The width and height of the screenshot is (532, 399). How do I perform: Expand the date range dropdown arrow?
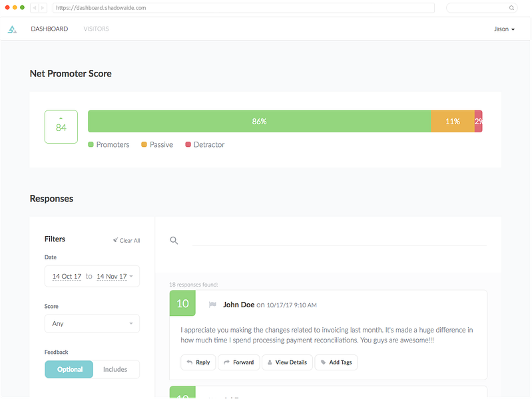[131, 276]
